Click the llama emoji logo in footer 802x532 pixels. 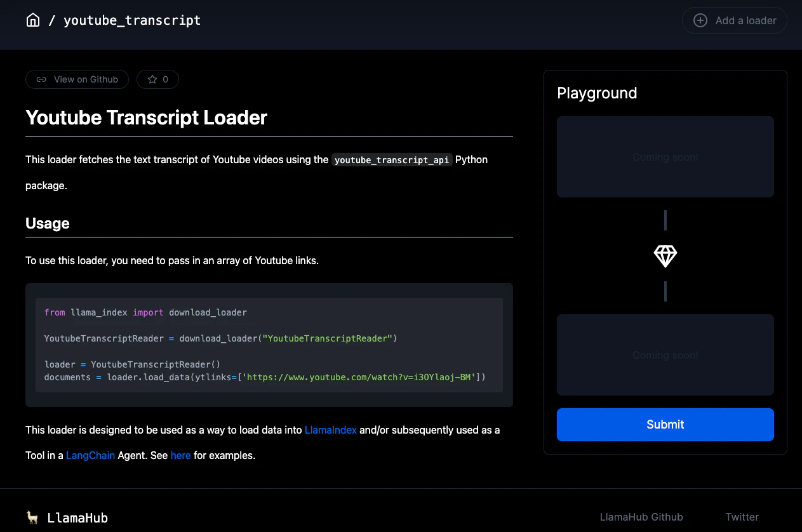tap(32, 517)
